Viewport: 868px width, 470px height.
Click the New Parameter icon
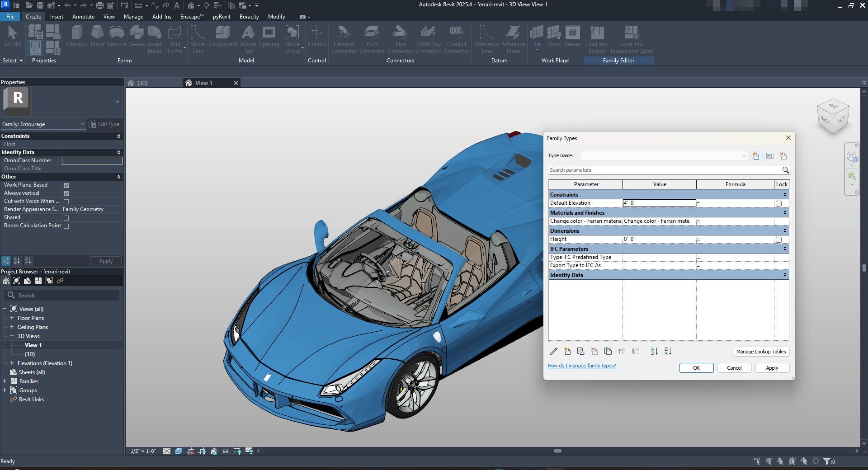567,351
